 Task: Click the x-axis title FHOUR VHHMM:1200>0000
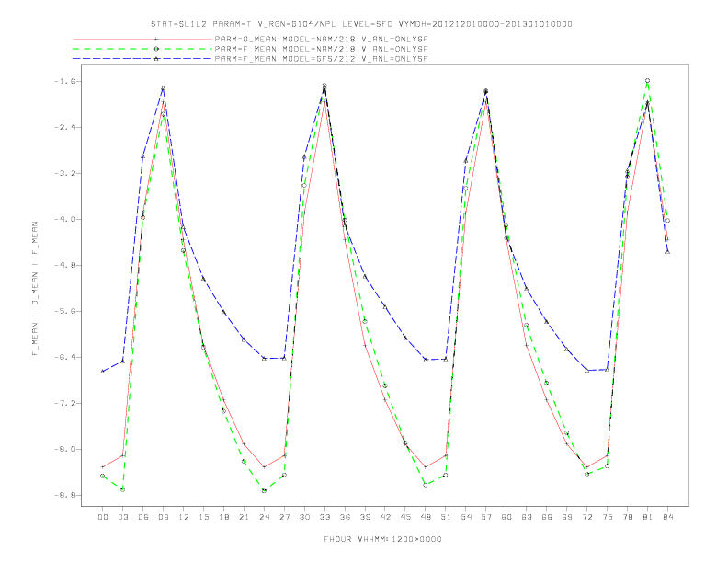tap(382, 539)
